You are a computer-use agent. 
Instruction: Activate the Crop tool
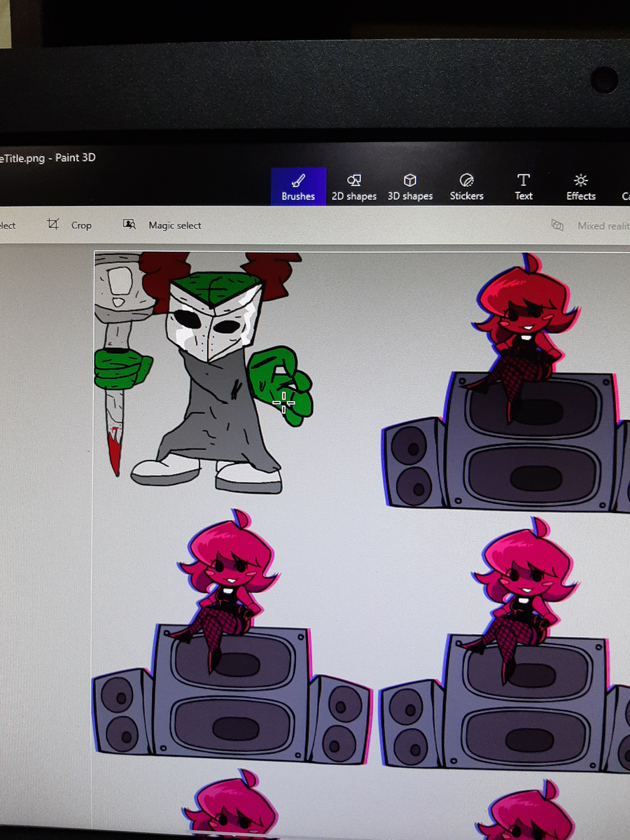point(69,225)
